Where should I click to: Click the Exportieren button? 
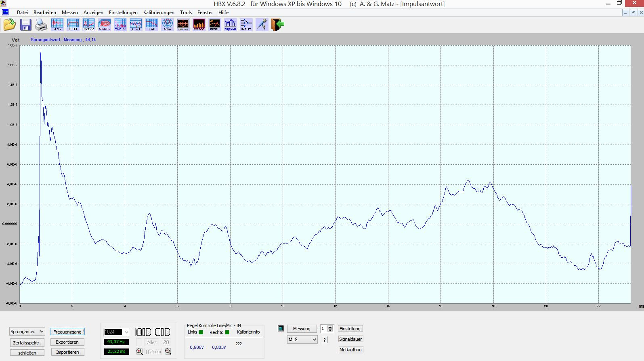tap(67, 342)
